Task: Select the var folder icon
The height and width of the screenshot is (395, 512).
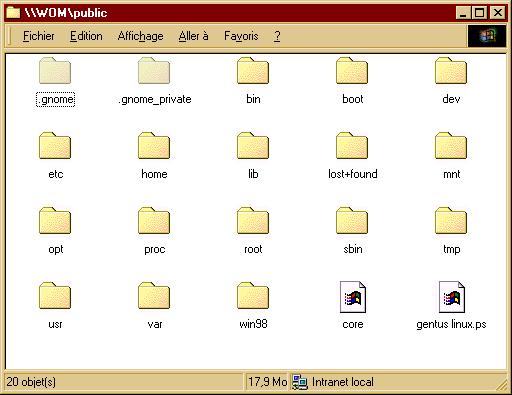Action: [x=154, y=295]
